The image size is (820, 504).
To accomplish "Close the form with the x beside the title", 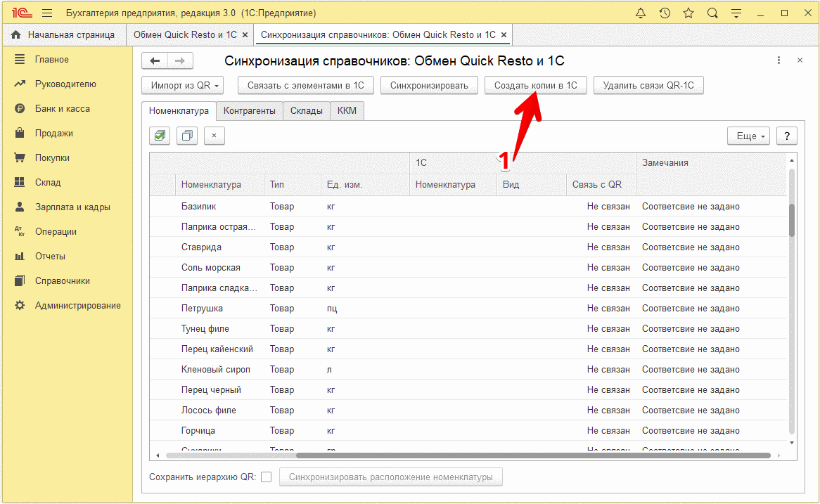I will pos(800,60).
